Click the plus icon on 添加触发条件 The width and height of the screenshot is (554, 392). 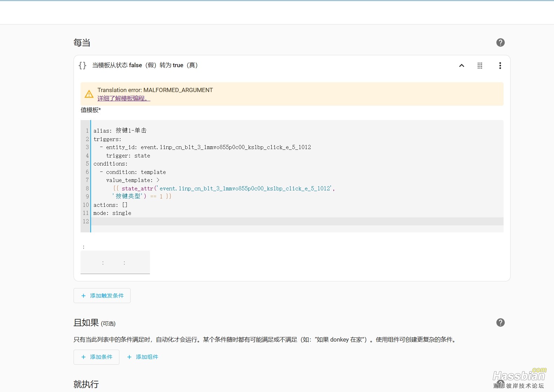83,296
